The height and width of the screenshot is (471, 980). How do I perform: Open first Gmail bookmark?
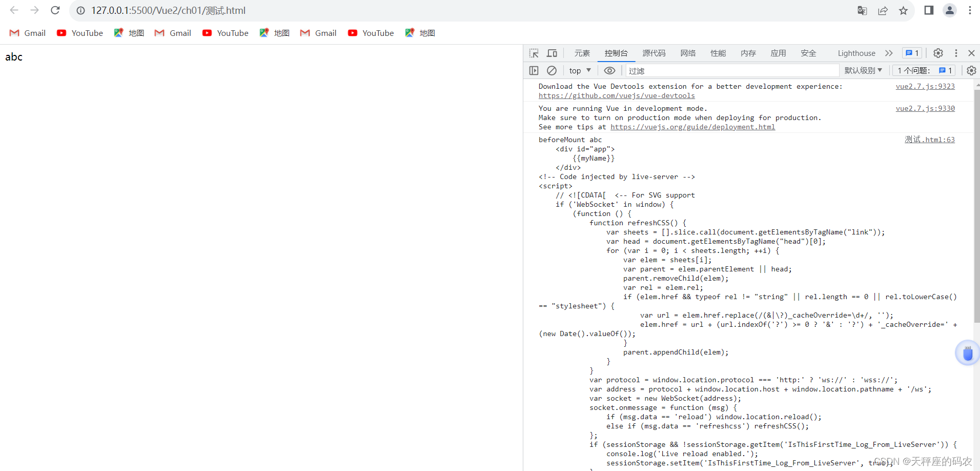(28, 33)
